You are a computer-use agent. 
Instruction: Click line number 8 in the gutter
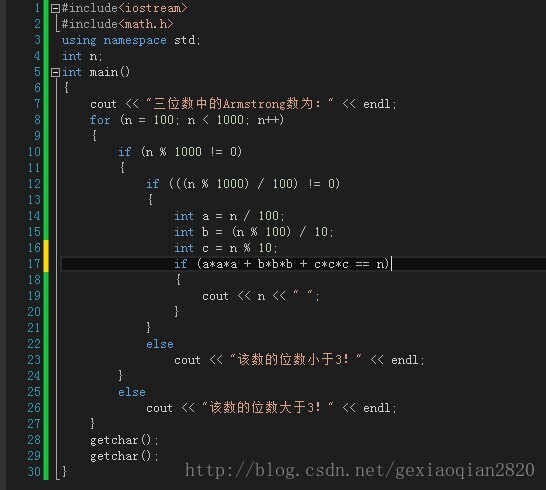pos(37,120)
